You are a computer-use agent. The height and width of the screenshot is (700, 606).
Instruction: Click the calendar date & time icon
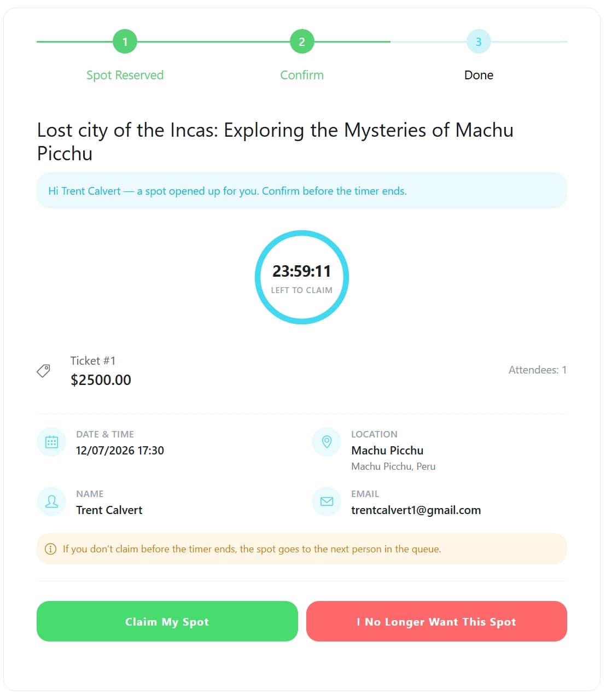coord(51,442)
